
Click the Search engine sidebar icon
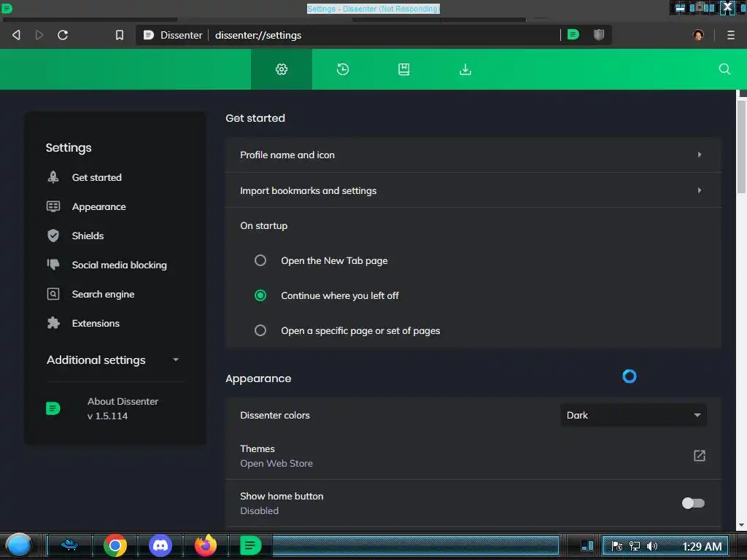coord(53,294)
